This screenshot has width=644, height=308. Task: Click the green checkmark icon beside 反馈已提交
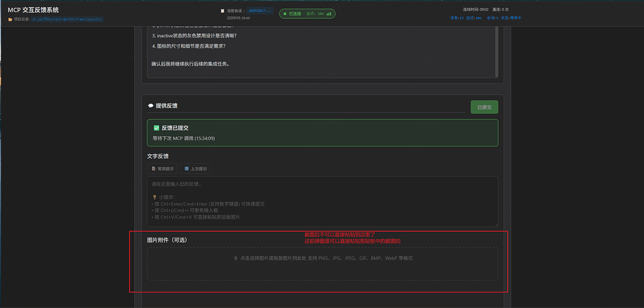[156, 128]
